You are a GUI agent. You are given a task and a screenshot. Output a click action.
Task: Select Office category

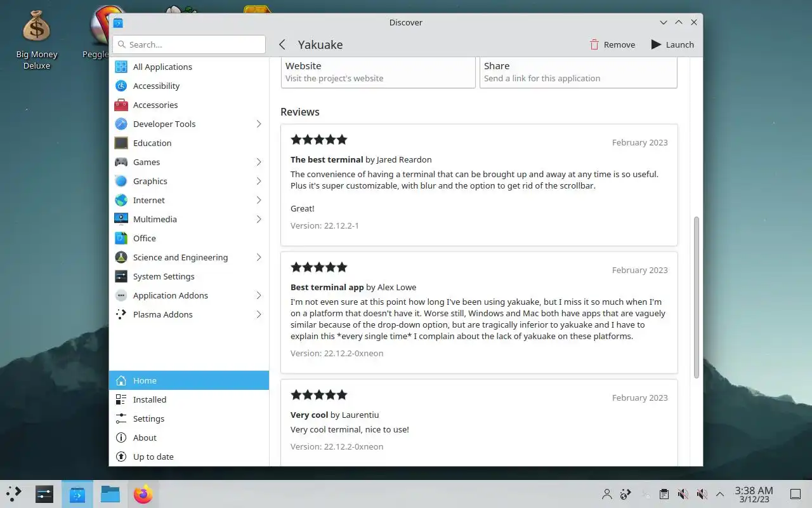coord(189,238)
